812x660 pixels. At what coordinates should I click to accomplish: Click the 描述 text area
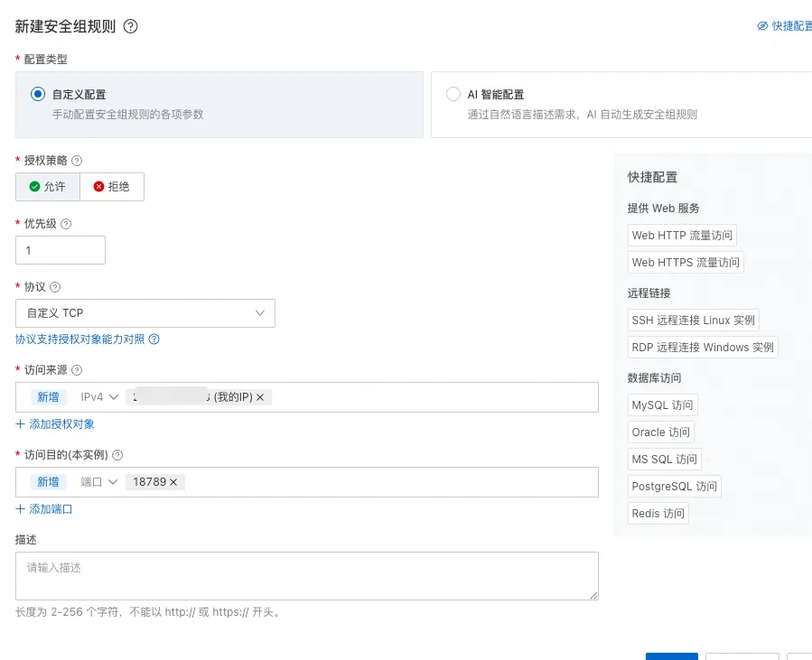click(307, 576)
